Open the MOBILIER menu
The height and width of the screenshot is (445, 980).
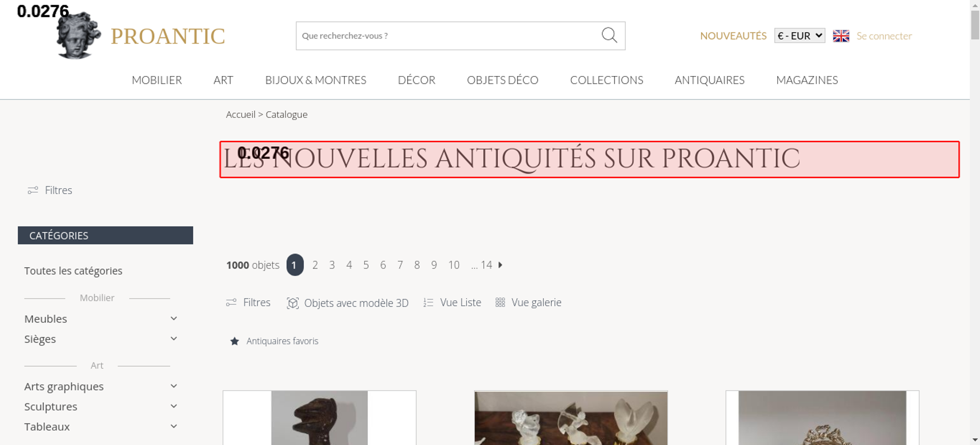tap(157, 80)
